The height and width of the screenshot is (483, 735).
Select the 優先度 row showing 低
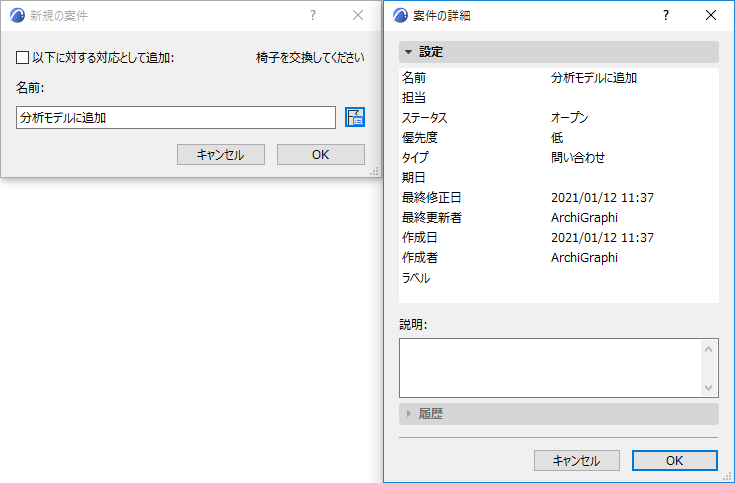pyautogui.click(x=558, y=138)
